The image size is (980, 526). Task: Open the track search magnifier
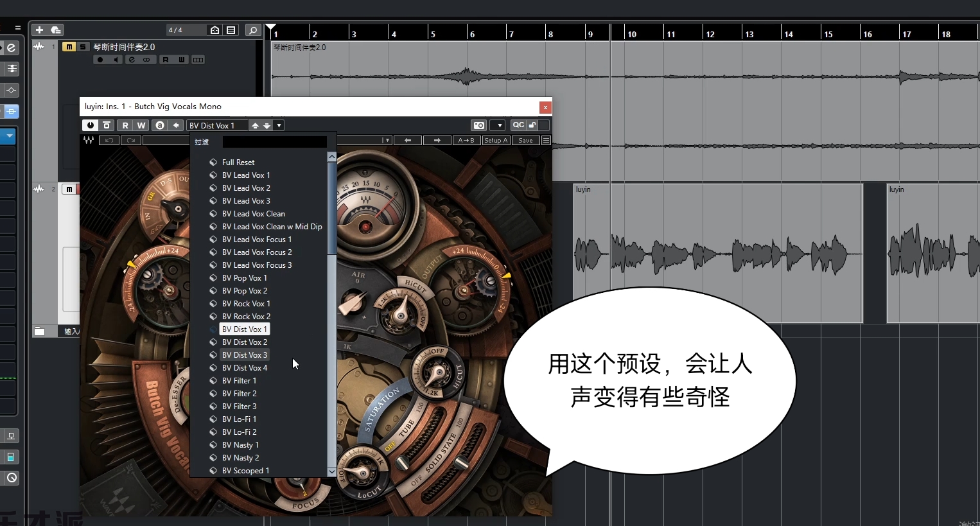[253, 30]
